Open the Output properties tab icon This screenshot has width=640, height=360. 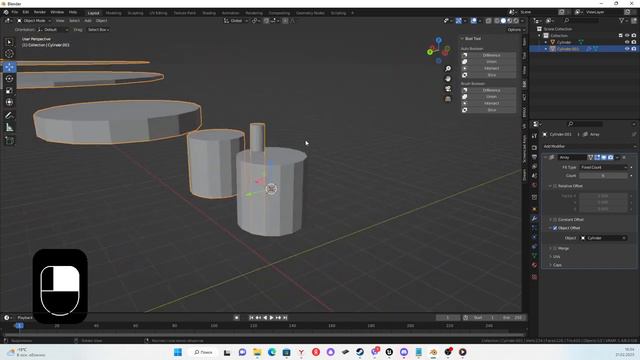pyautogui.click(x=534, y=157)
